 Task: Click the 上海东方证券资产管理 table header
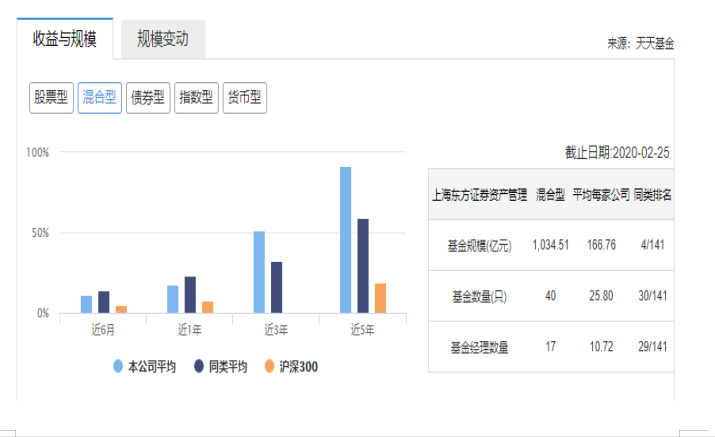tap(480, 195)
